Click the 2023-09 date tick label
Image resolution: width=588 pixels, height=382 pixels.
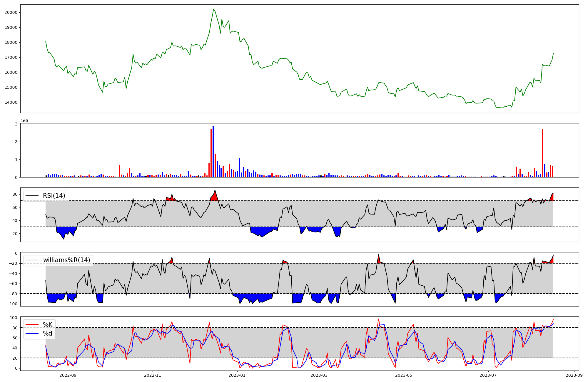tap(574, 375)
